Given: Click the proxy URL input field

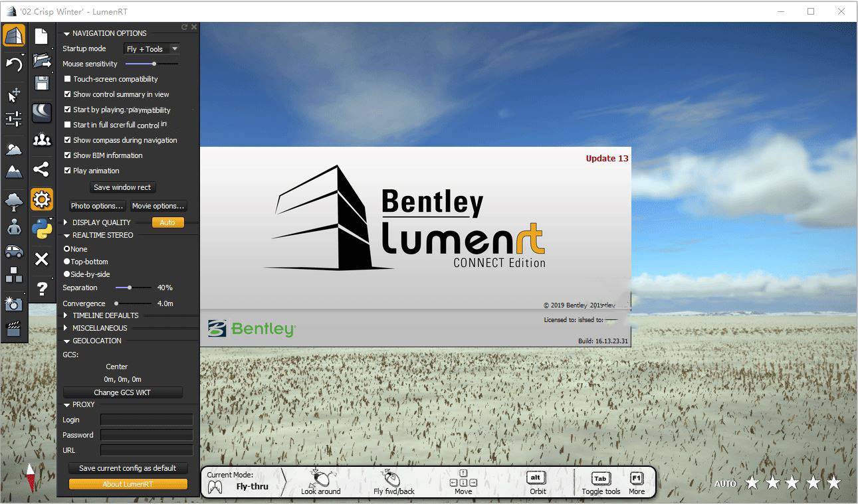Looking at the screenshot, I should (x=146, y=450).
